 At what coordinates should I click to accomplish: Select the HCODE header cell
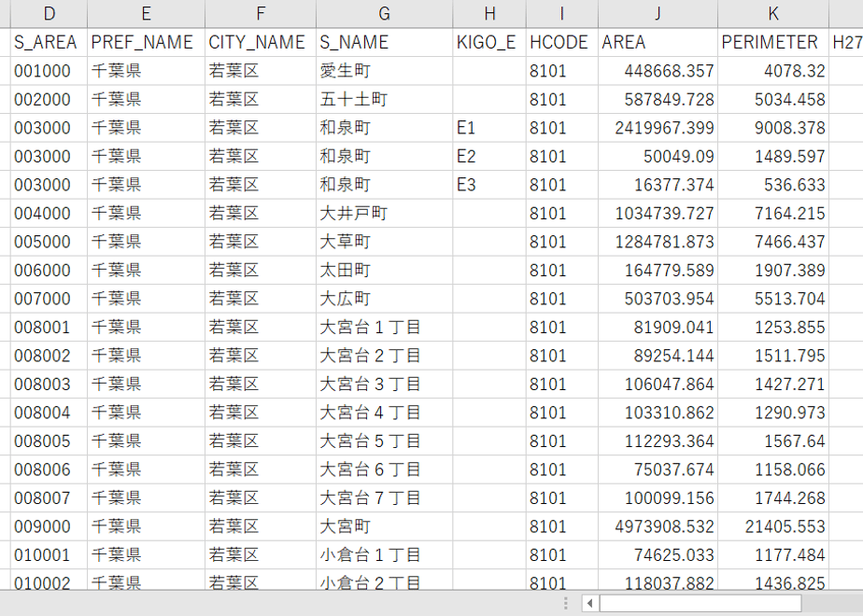coord(562,42)
